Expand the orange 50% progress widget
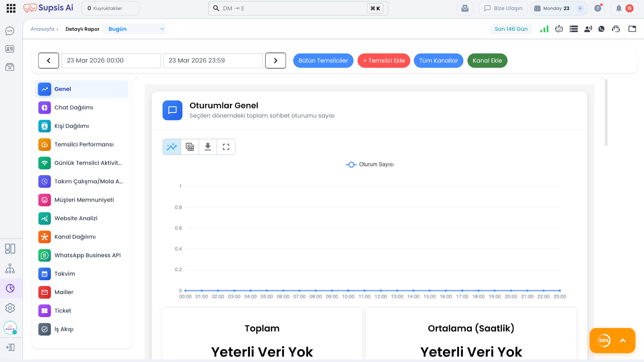The image size is (644, 362). point(623,341)
